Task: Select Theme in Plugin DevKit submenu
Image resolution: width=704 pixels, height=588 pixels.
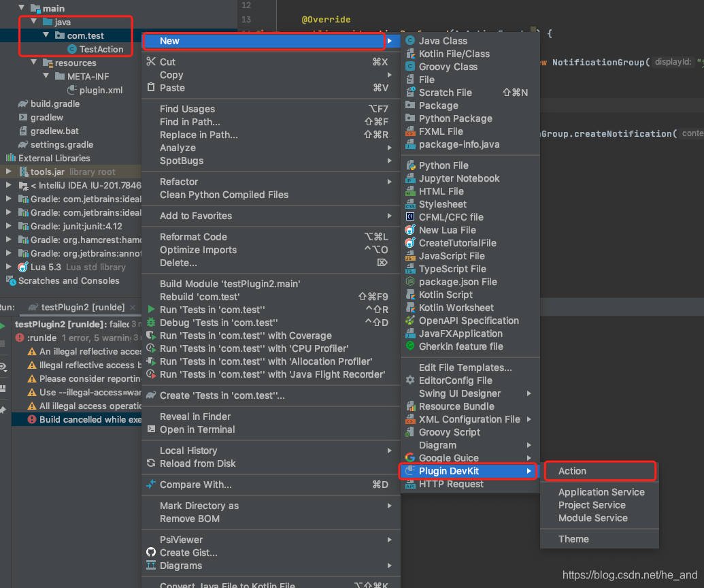Action: click(x=600, y=539)
